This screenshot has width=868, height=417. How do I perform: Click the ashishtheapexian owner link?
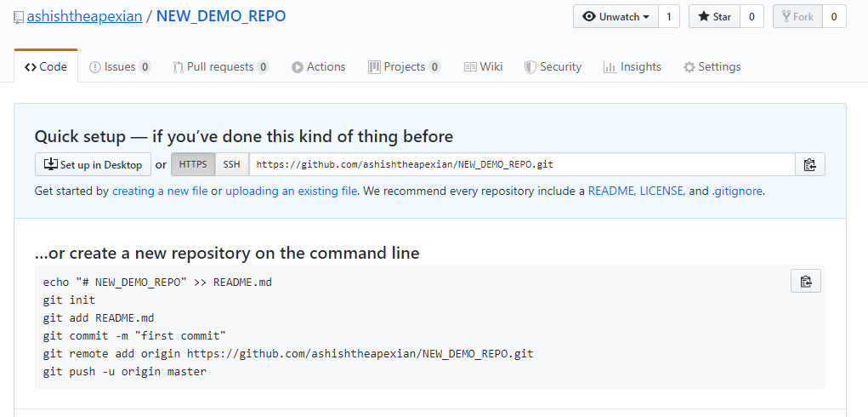84,16
